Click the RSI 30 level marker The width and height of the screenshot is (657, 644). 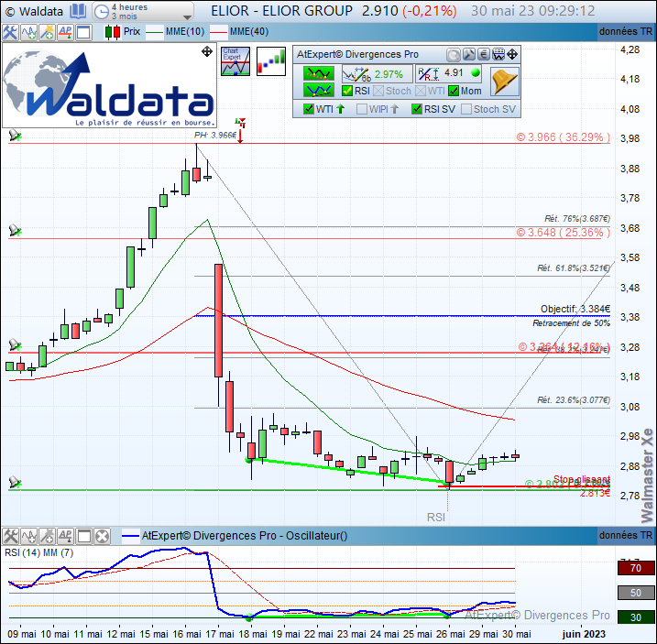coord(636,617)
